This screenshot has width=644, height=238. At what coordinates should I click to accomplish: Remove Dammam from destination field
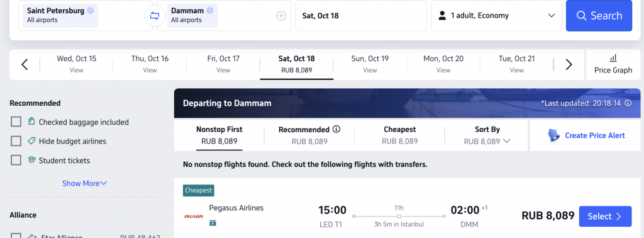coord(209,11)
